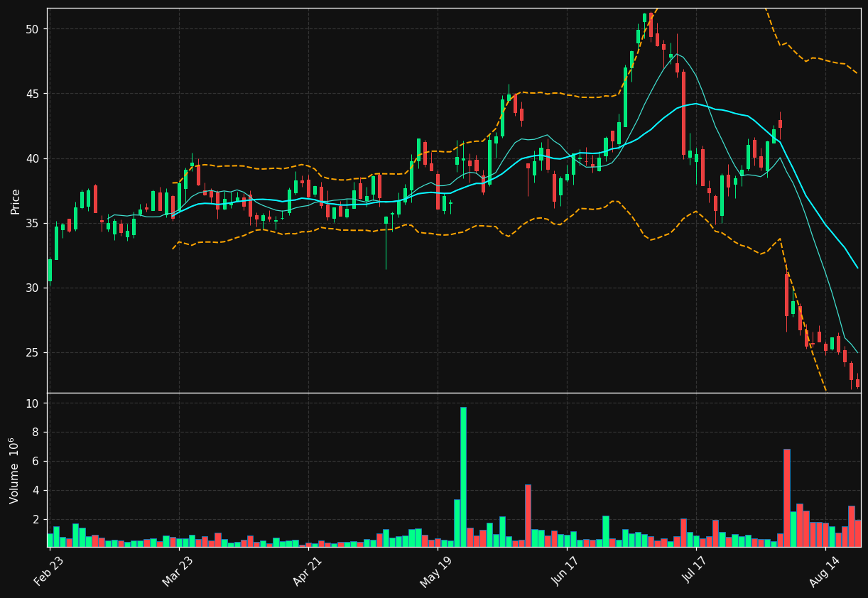Click the "Apr 21" date label
The image size is (868, 598).
point(306,572)
